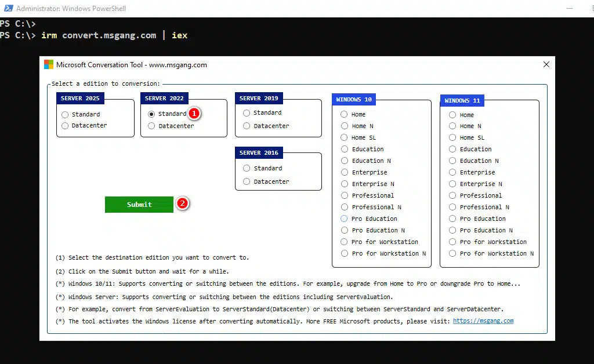Close the Microsoft Conversation Tool dialog
This screenshot has width=594, height=364.
[x=546, y=65]
